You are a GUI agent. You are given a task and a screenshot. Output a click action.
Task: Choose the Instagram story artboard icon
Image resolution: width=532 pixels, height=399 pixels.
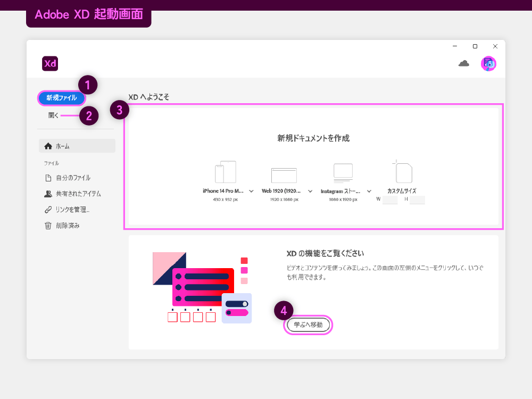click(343, 173)
